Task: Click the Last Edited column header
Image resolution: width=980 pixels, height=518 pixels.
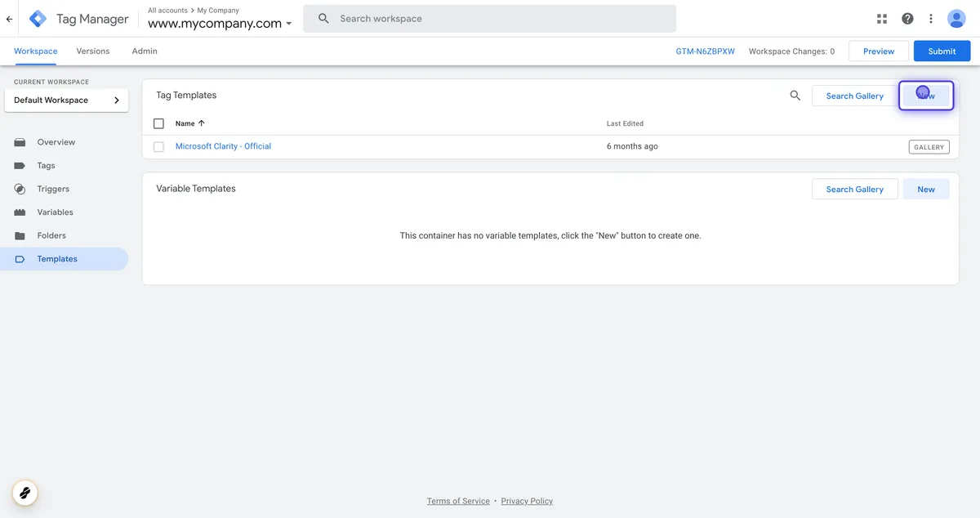Action: pyautogui.click(x=625, y=123)
